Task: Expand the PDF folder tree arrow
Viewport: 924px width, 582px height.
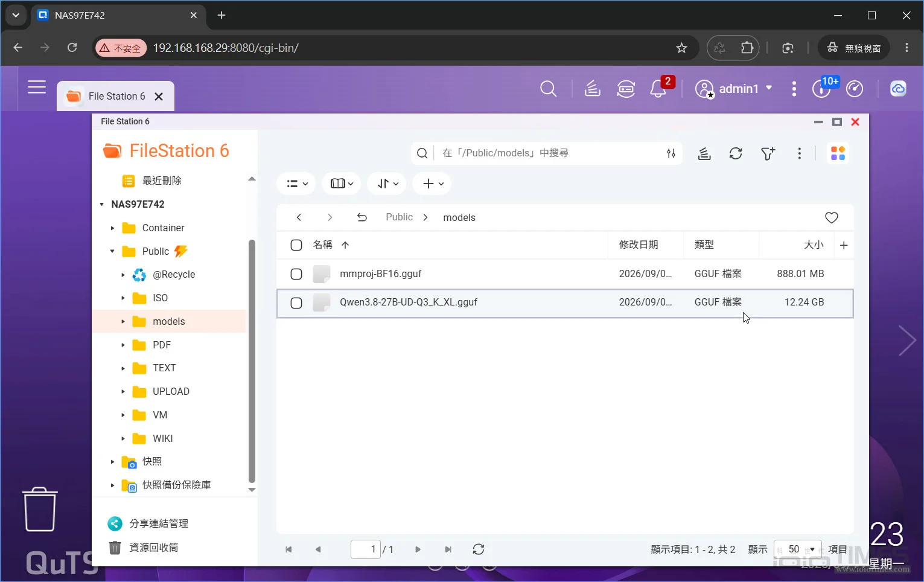Action: coord(123,345)
